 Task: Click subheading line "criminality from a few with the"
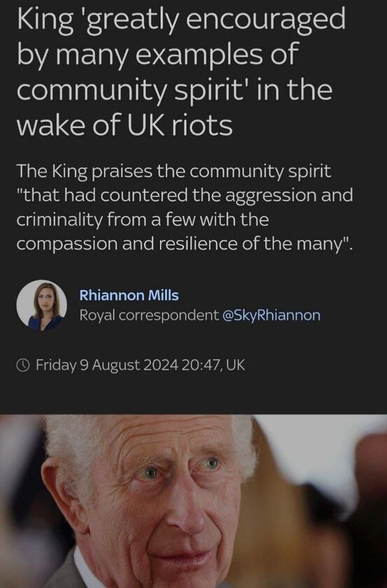(x=143, y=219)
